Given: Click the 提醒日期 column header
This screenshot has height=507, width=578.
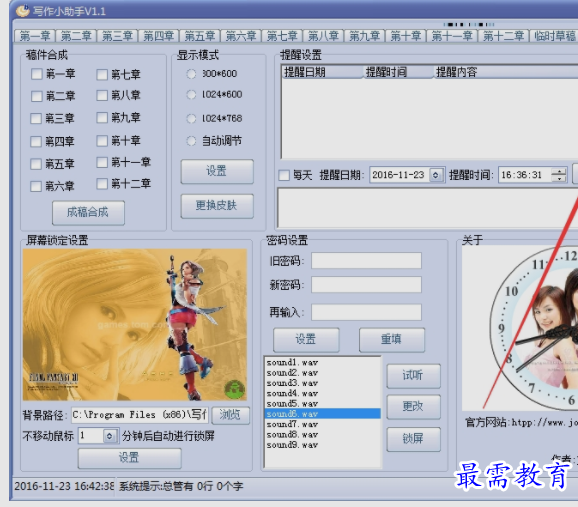Looking at the screenshot, I should (323, 72).
